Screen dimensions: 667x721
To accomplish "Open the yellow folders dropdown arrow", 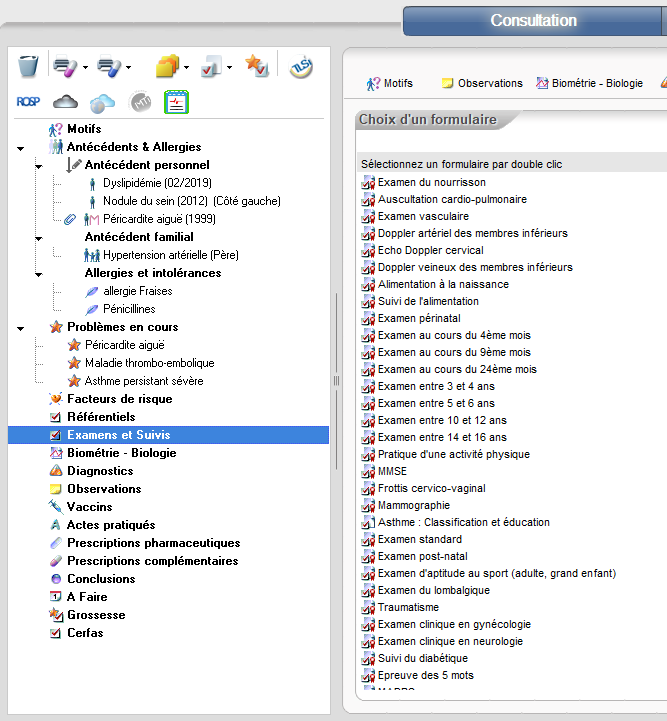I will (x=187, y=69).
